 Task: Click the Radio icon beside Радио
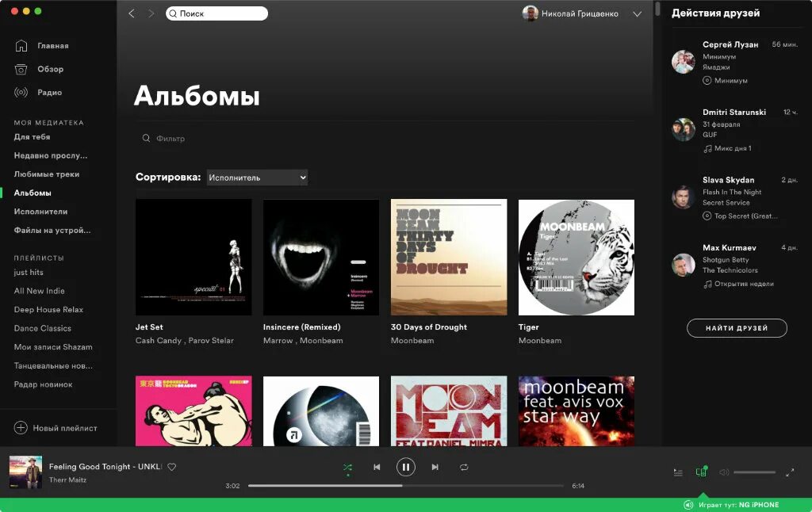pos(21,92)
